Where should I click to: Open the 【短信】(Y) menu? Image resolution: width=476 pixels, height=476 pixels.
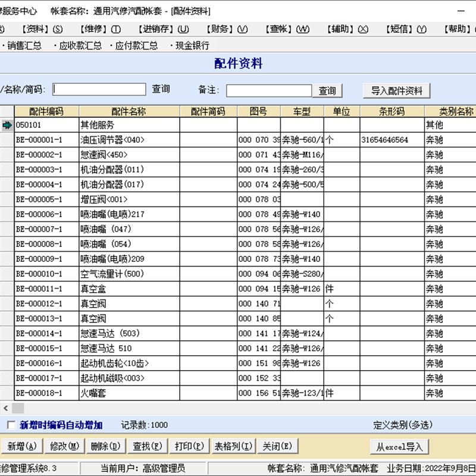(x=406, y=29)
